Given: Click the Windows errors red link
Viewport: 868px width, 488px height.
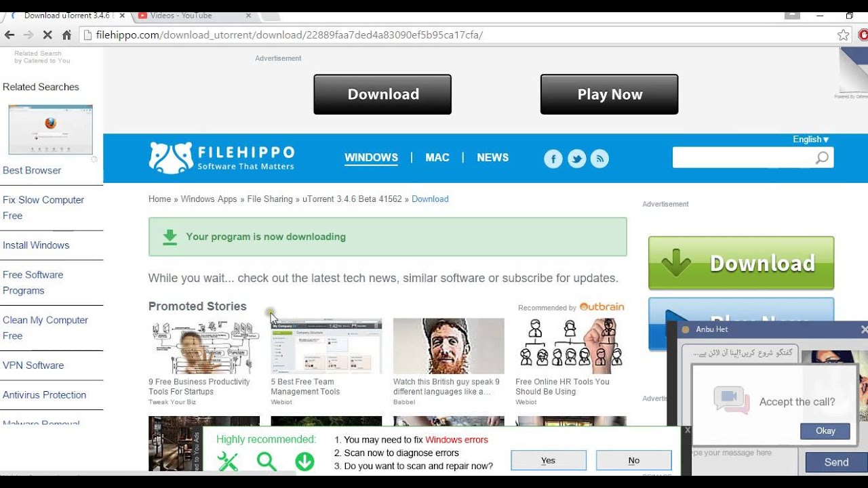Looking at the screenshot, I should pos(456,440).
